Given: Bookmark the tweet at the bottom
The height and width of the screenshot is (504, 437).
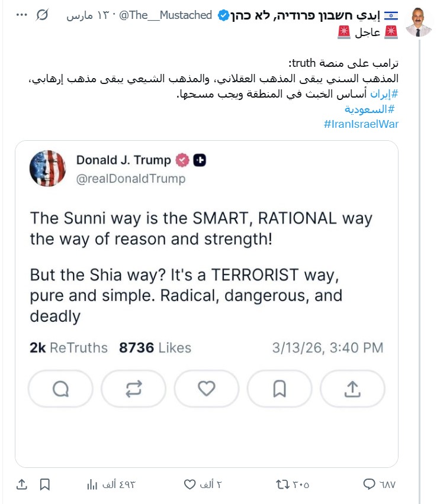Looking at the screenshot, I should 45,484.
